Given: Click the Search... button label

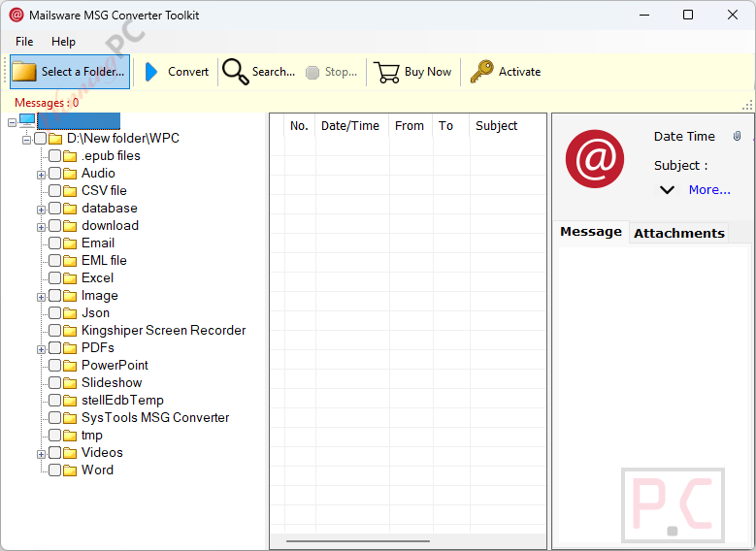Looking at the screenshot, I should pos(274,72).
